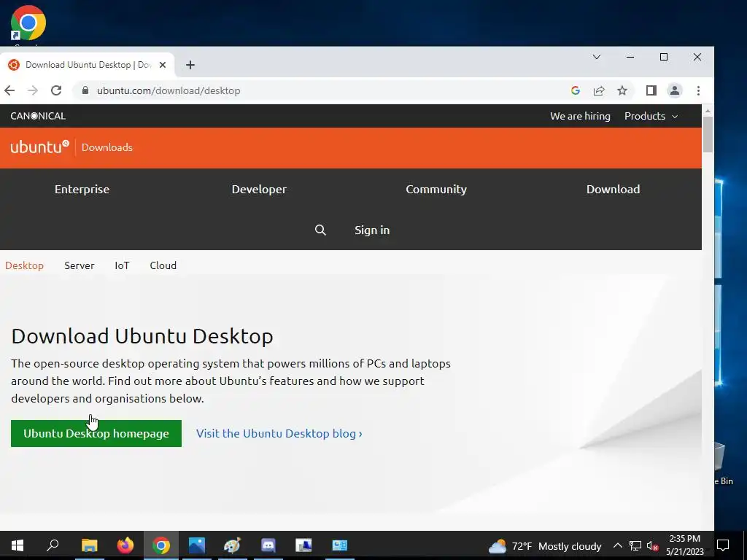Click the Canonical logo

[x=38, y=116]
